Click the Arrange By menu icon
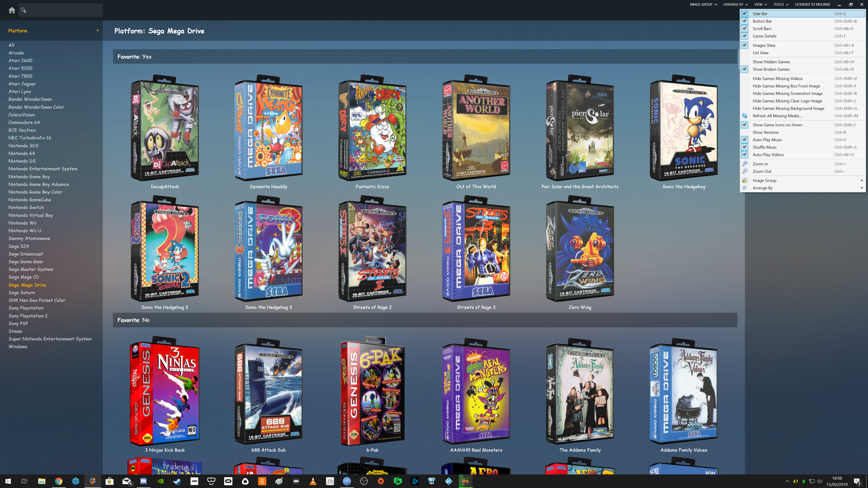 [745, 188]
